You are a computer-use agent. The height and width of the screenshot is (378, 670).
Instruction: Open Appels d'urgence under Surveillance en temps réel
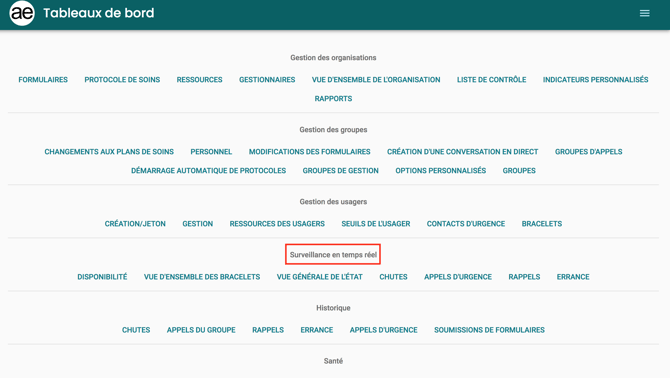[x=458, y=277]
